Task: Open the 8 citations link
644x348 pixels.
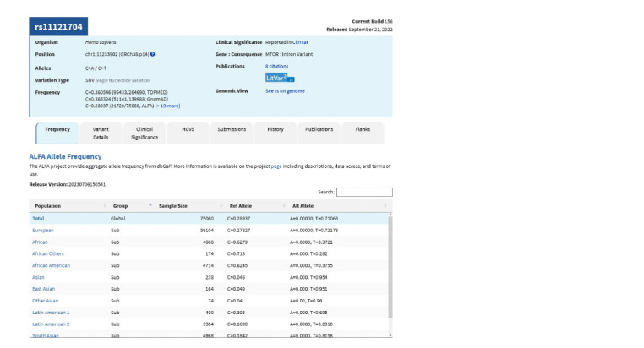Action: point(277,67)
